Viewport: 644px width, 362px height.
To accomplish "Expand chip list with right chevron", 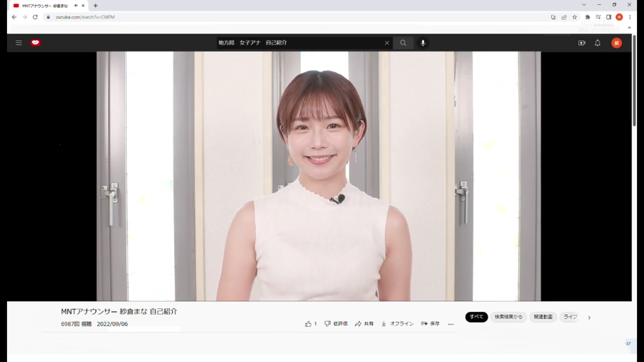I will 589,317.
